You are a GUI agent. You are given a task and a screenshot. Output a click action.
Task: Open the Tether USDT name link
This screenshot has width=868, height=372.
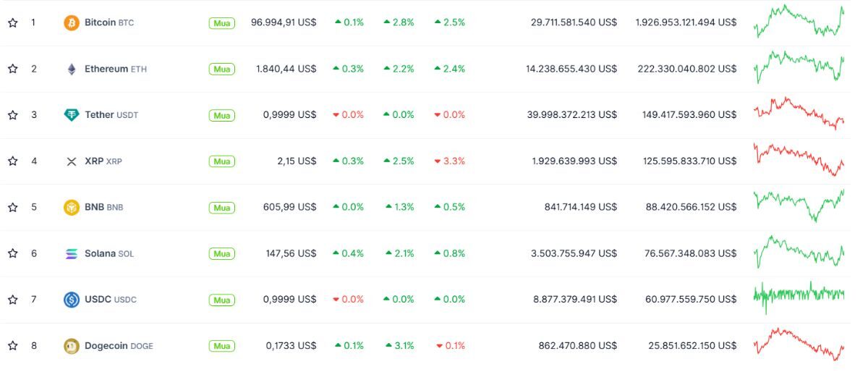click(111, 115)
